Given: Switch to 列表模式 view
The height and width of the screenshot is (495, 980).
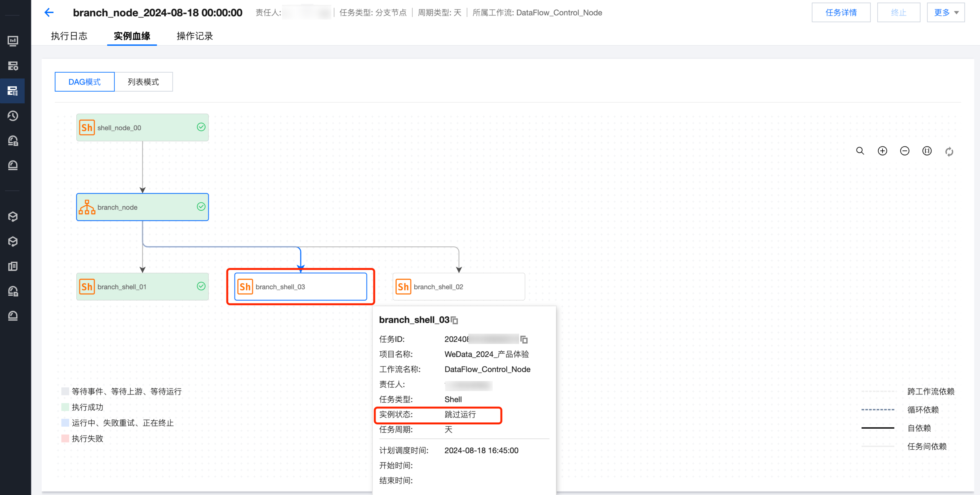Looking at the screenshot, I should (143, 82).
